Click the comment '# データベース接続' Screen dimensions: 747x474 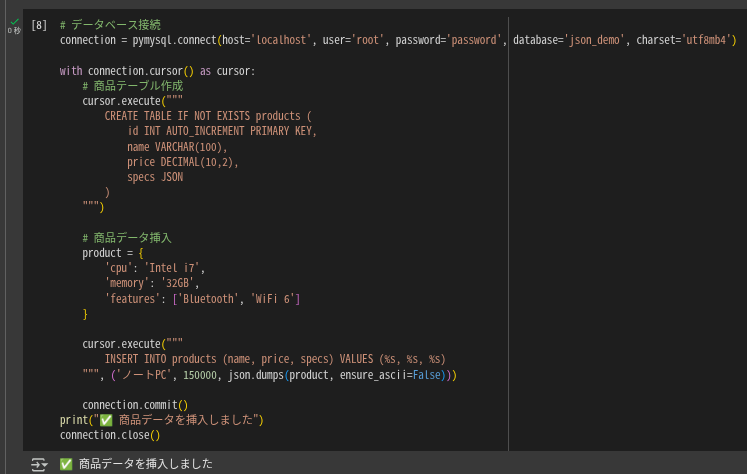pyautogui.click(x=110, y=25)
